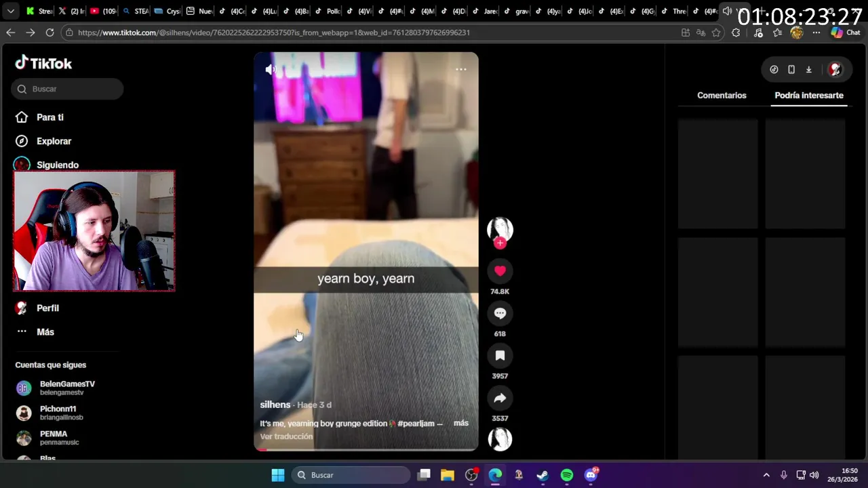This screenshot has height=488, width=868.
Task: Click the yearn boy, yearn caption overlay
Action: pyautogui.click(x=366, y=279)
